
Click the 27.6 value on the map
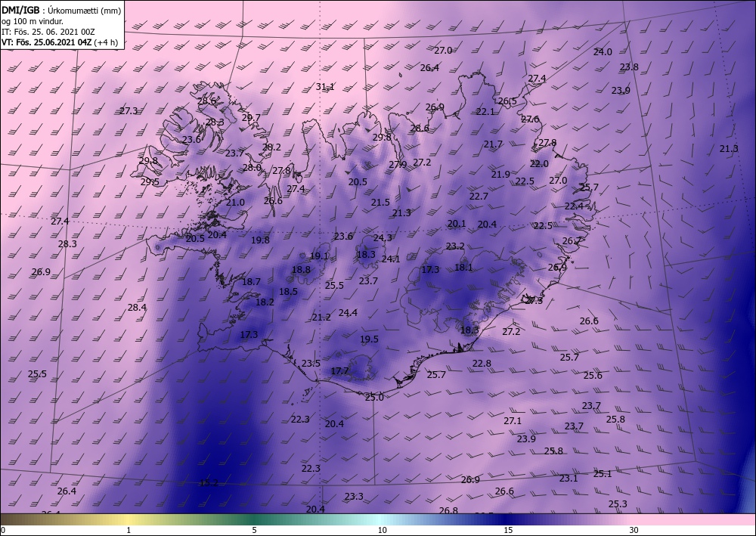point(530,119)
